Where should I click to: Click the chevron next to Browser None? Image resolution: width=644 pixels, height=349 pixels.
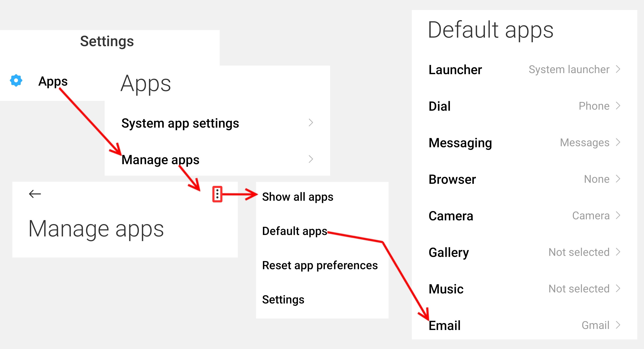[618, 179]
